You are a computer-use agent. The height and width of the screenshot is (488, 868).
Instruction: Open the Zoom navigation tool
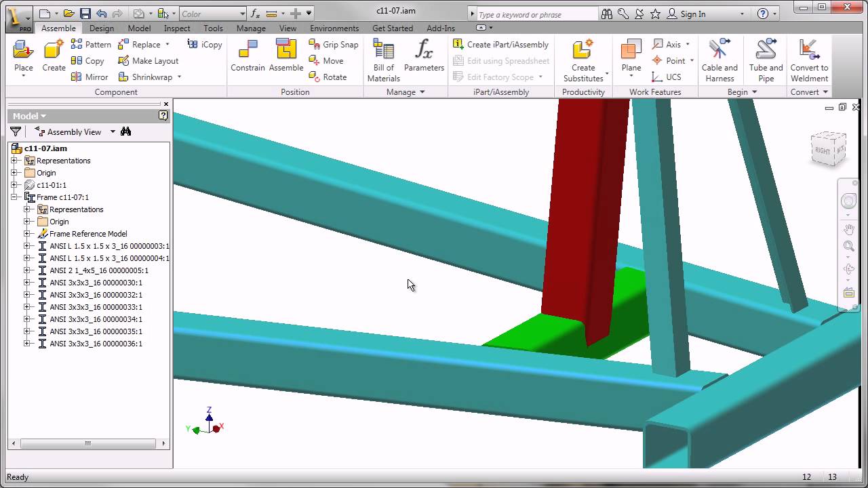848,246
